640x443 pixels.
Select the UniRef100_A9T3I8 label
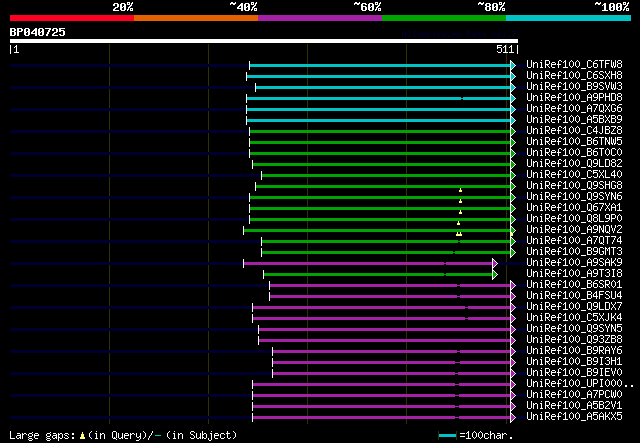pyautogui.click(x=574, y=274)
